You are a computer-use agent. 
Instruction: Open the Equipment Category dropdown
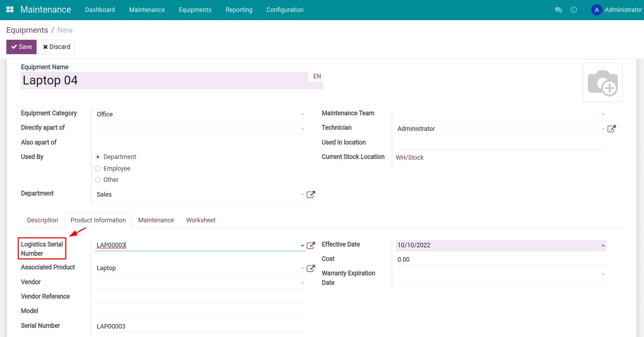[302, 114]
